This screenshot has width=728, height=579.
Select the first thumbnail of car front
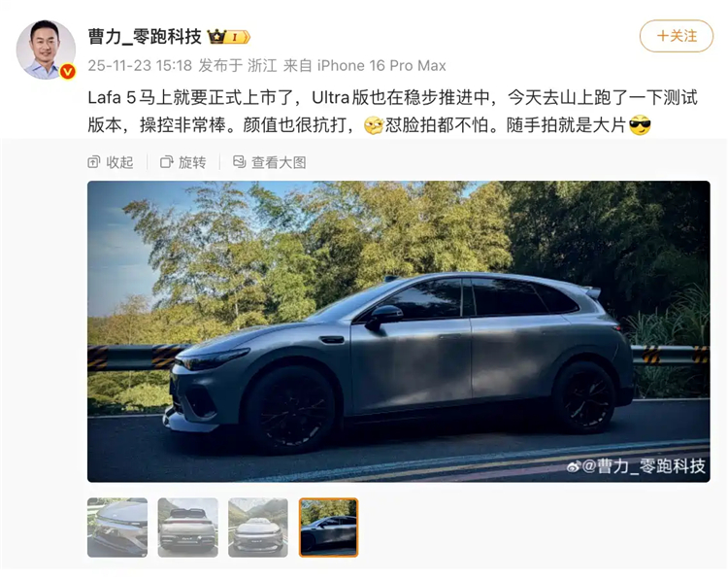pos(117,528)
